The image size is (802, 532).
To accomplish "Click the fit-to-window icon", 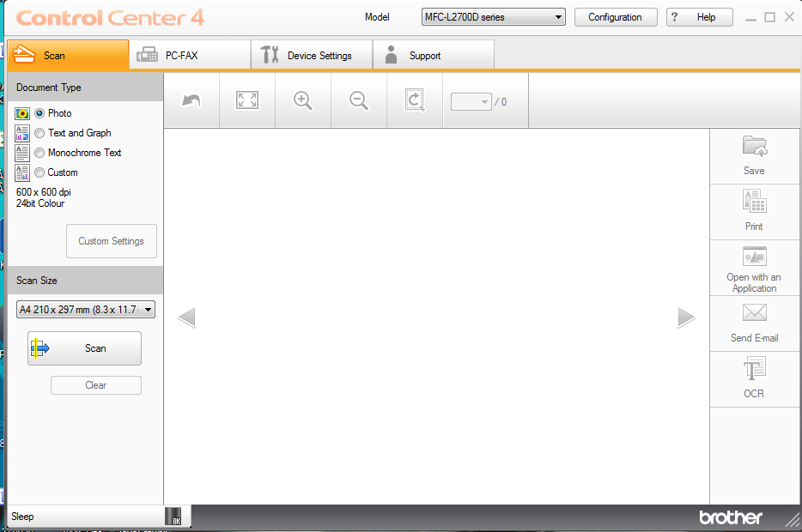I will click(247, 100).
